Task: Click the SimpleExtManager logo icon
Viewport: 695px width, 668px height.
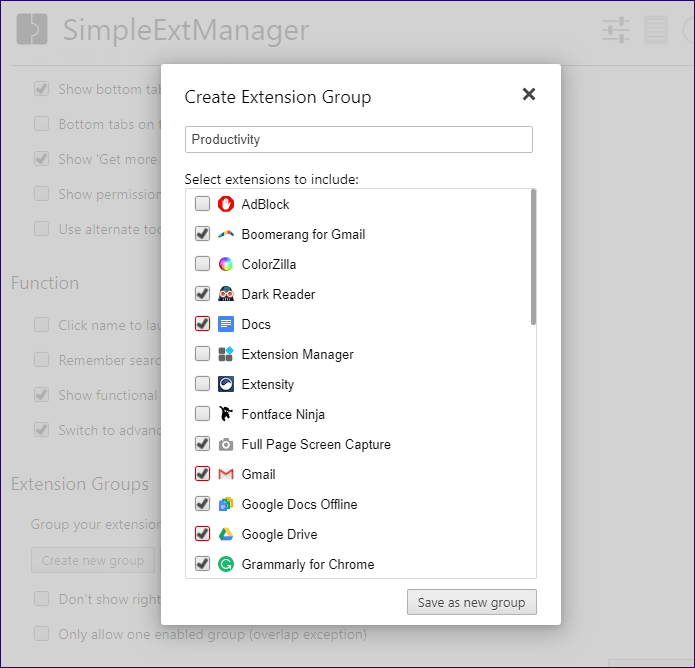Action: [32, 29]
